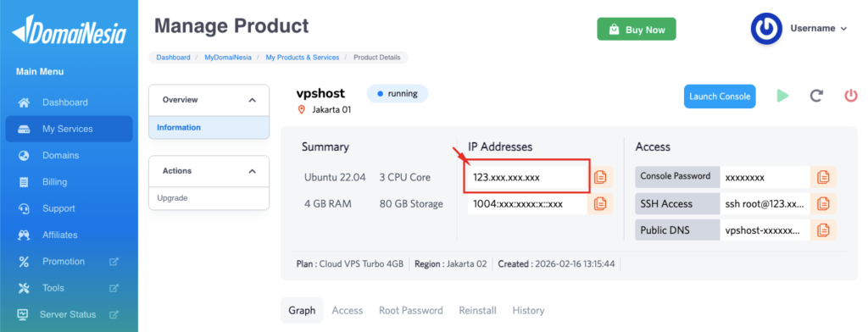Click the green start VPS icon
The width and height of the screenshot is (868, 332).
point(782,96)
